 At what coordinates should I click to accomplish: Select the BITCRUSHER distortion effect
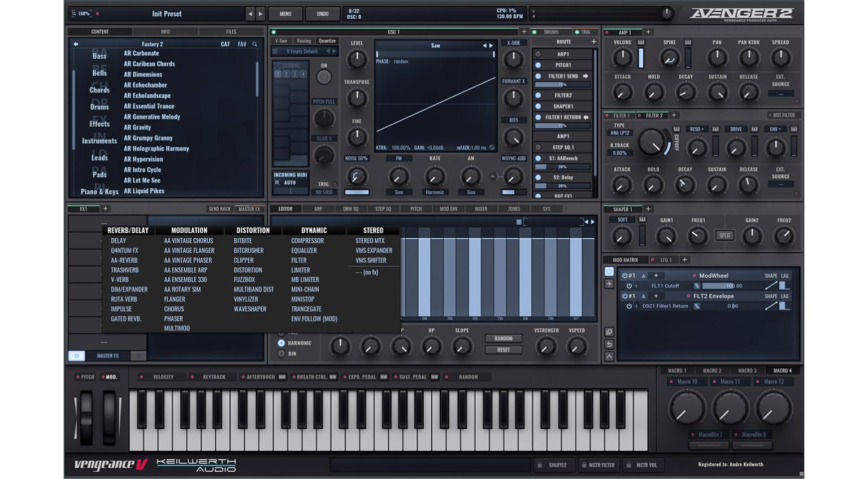pyautogui.click(x=249, y=250)
